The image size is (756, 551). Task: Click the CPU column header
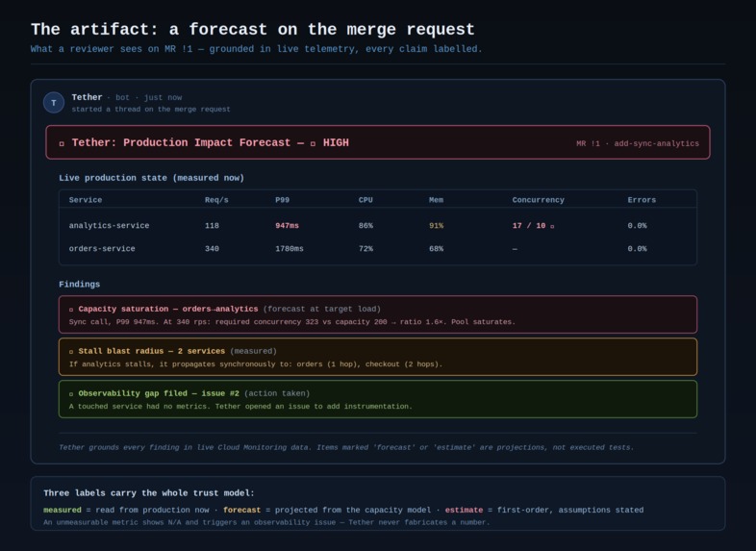(365, 200)
